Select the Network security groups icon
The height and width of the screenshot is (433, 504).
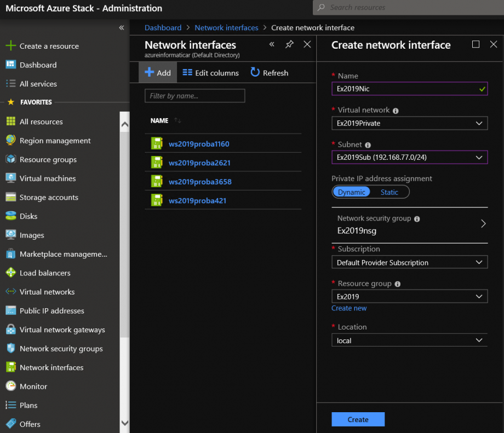11,348
